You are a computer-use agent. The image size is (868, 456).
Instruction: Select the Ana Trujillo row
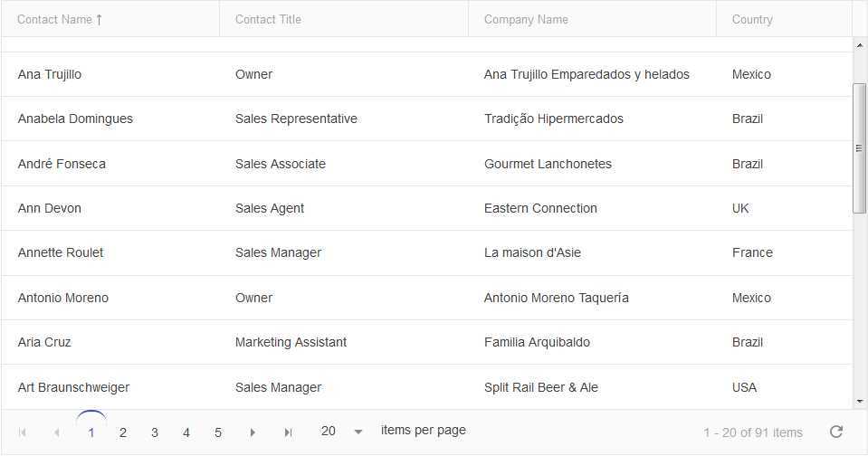(x=427, y=74)
